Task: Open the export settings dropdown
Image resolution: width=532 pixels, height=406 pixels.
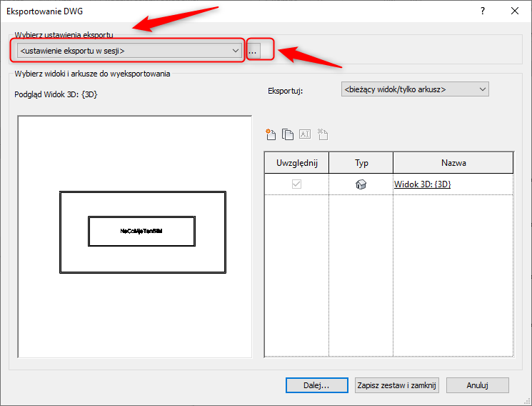Action: coord(129,51)
